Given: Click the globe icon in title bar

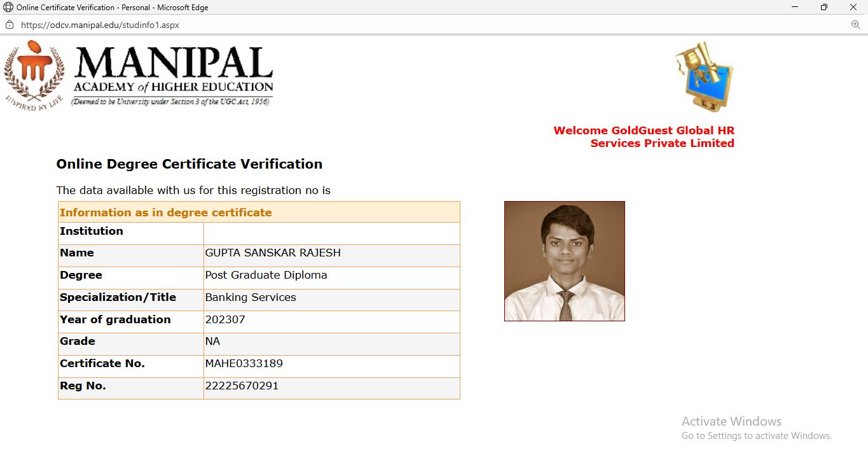Looking at the screenshot, I should tap(8, 8).
